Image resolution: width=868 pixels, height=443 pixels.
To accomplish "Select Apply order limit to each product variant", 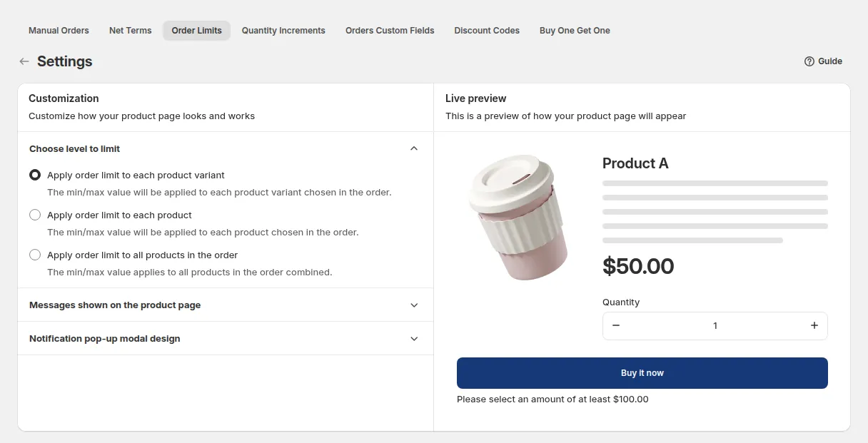I will point(35,175).
